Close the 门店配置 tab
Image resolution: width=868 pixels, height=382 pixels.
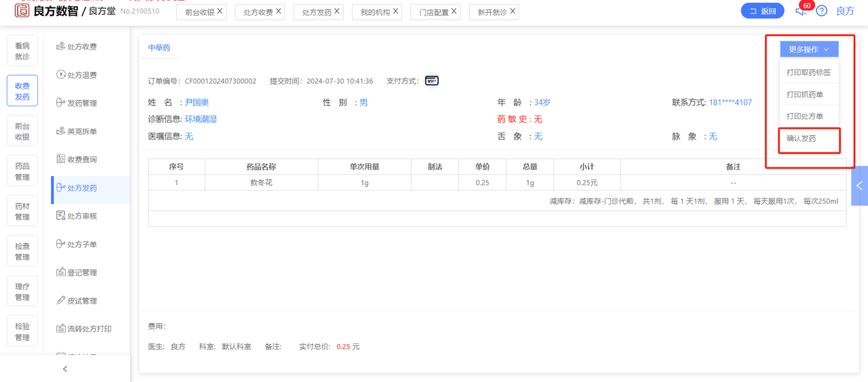point(454,12)
